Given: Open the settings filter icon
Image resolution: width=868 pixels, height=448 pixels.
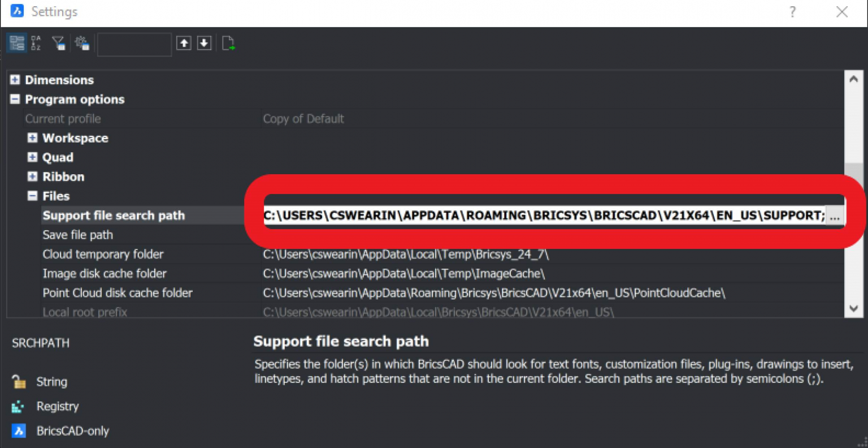Looking at the screenshot, I should 58,42.
